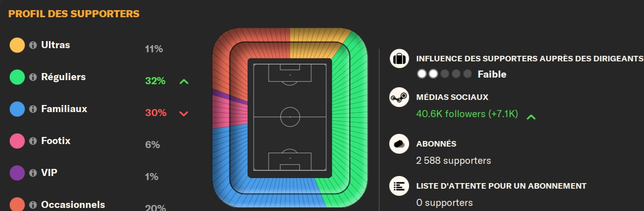Click the info icon beside Ultras
Image resolution: width=644 pixels, height=211 pixels.
coord(33,45)
